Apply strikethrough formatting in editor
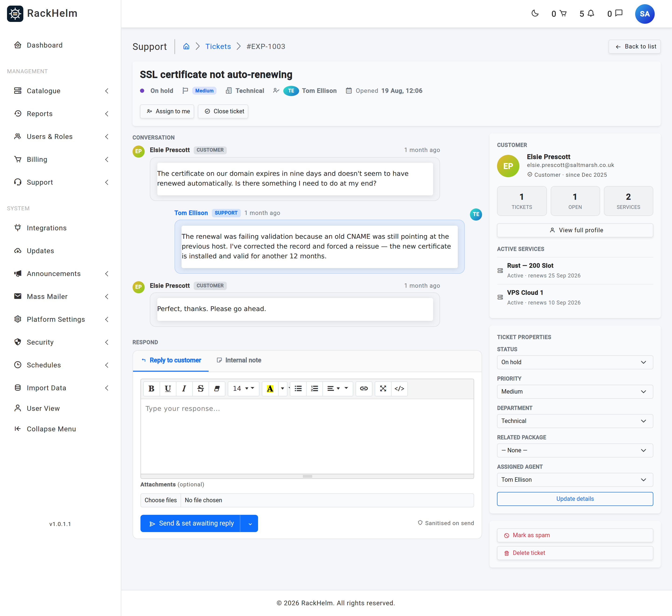This screenshot has width=672, height=616. (200, 388)
